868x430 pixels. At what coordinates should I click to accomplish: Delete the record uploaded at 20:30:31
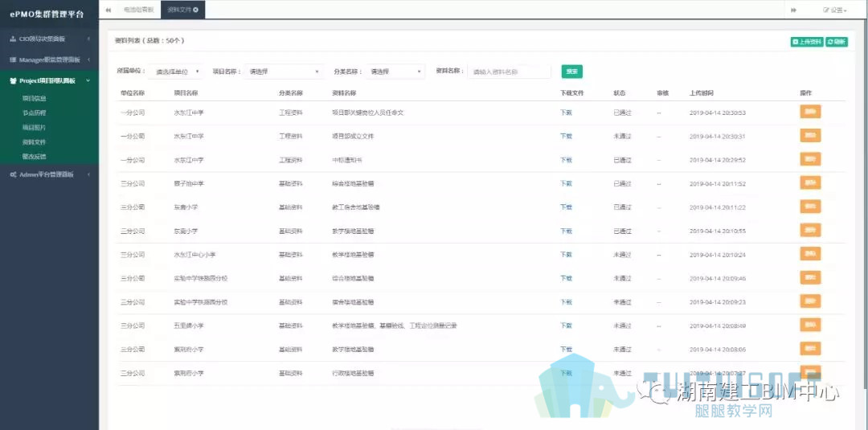810,136
